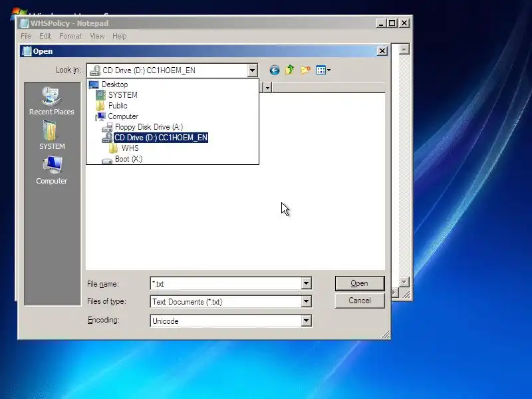Open SYSTEM folder in places sidebar
This screenshot has height=399, width=532.
point(52,136)
